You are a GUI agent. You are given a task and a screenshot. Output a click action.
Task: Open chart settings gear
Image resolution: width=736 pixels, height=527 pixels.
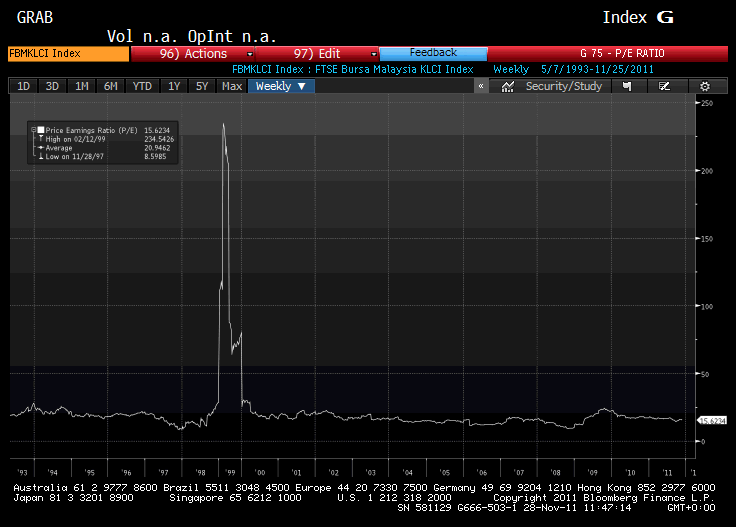coord(705,86)
